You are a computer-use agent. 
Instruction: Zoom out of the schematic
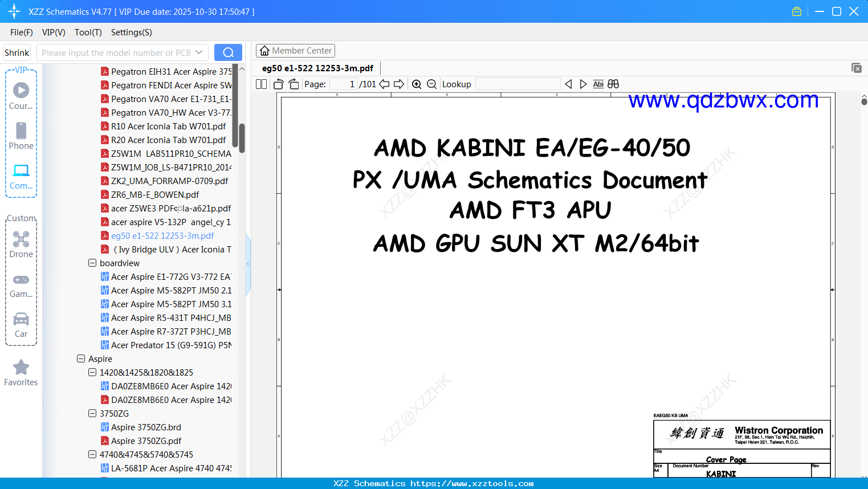(432, 84)
